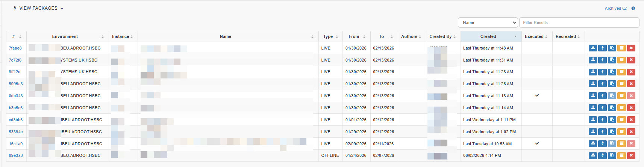Click Executed checkbox in row 0db343
This screenshot has width=644, height=167.
pyautogui.click(x=537, y=96)
